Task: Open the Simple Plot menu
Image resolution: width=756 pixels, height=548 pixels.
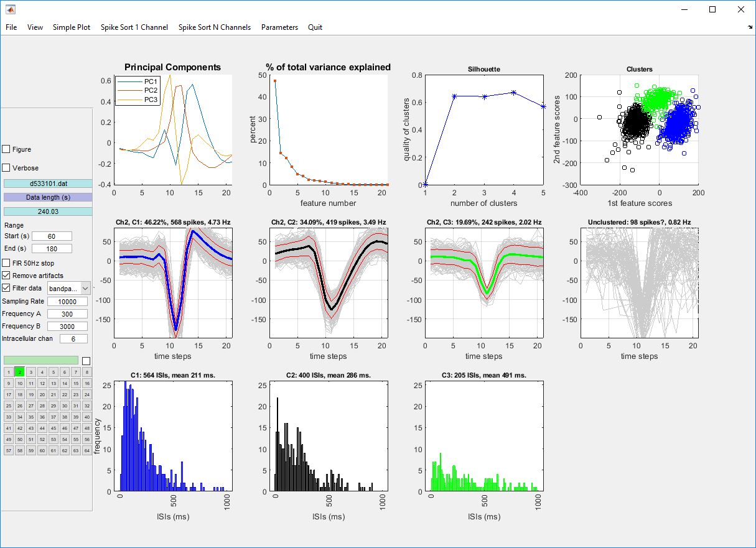Action: (71, 27)
